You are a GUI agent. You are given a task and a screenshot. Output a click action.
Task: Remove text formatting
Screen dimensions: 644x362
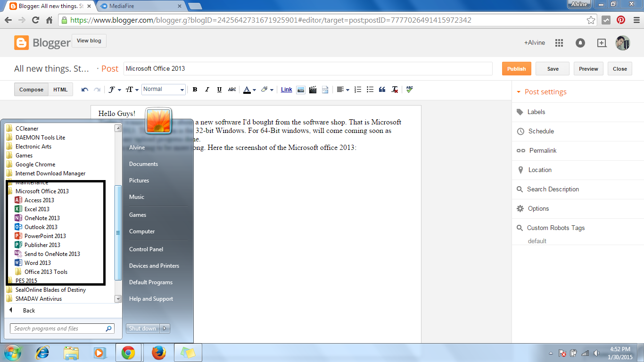(395, 90)
